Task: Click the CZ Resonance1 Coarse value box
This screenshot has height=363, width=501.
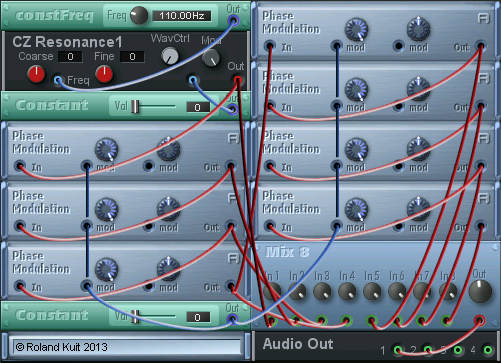Action: pos(70,57)
